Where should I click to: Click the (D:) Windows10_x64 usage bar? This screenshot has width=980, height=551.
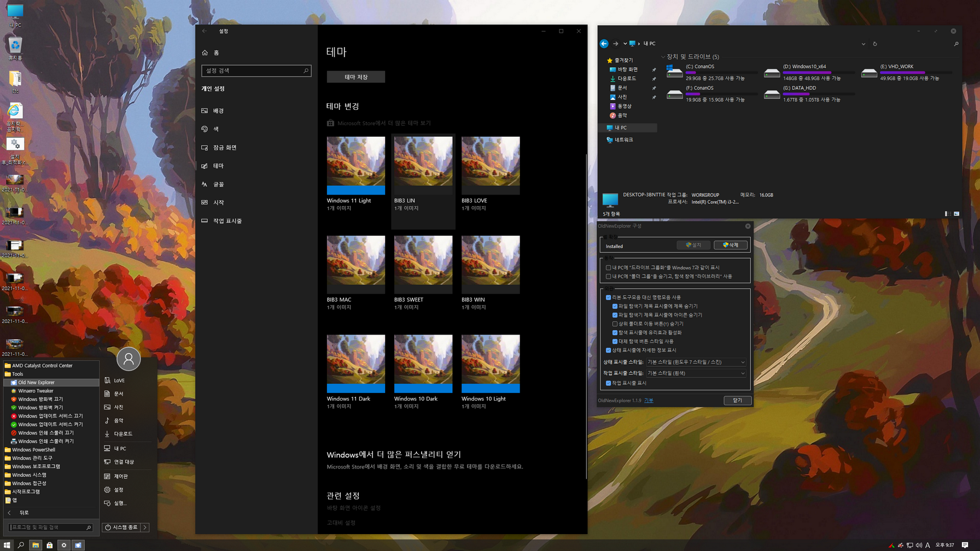click(819, 73)
